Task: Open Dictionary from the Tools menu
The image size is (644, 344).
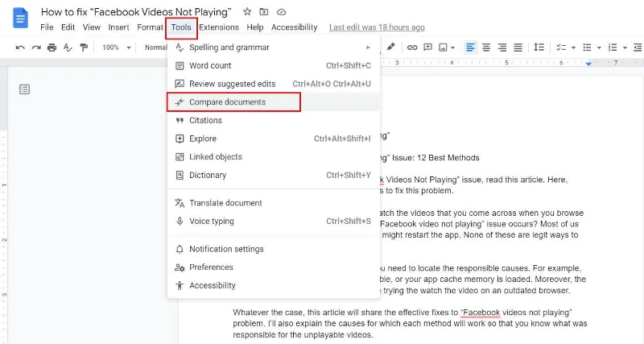Action: (273, 175)
